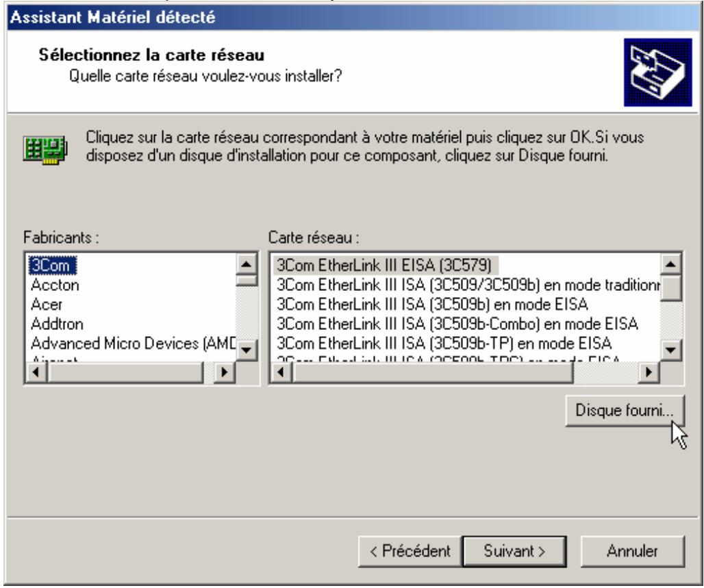Screen dimensions: 704x588
Task: Click Fabricants horizontal scrollbar thumb
Action: pos(125,372)
